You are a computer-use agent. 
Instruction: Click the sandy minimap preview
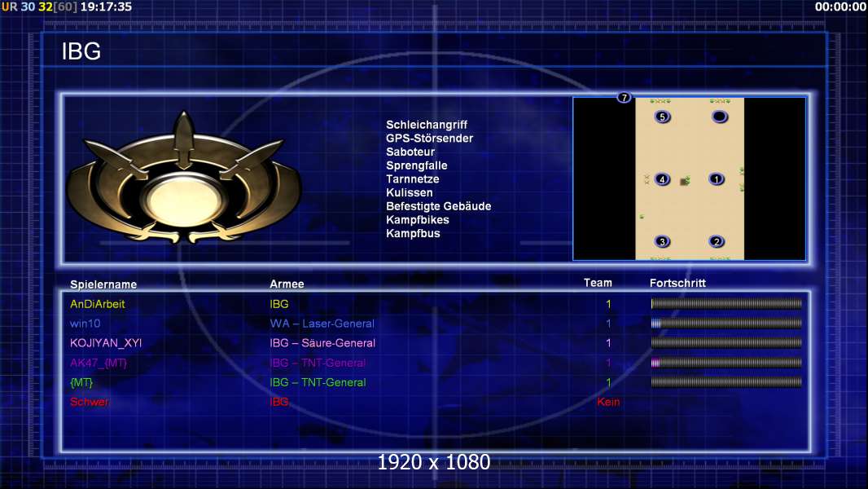tap(689, 178)
